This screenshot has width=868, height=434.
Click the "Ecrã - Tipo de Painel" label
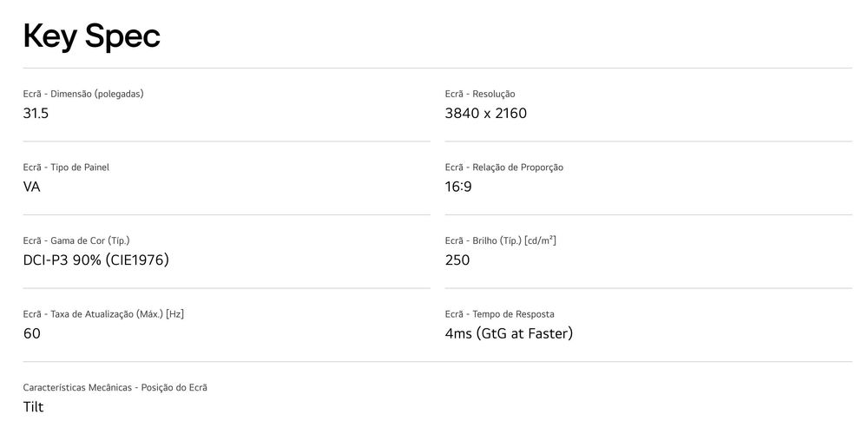(66, 168)
